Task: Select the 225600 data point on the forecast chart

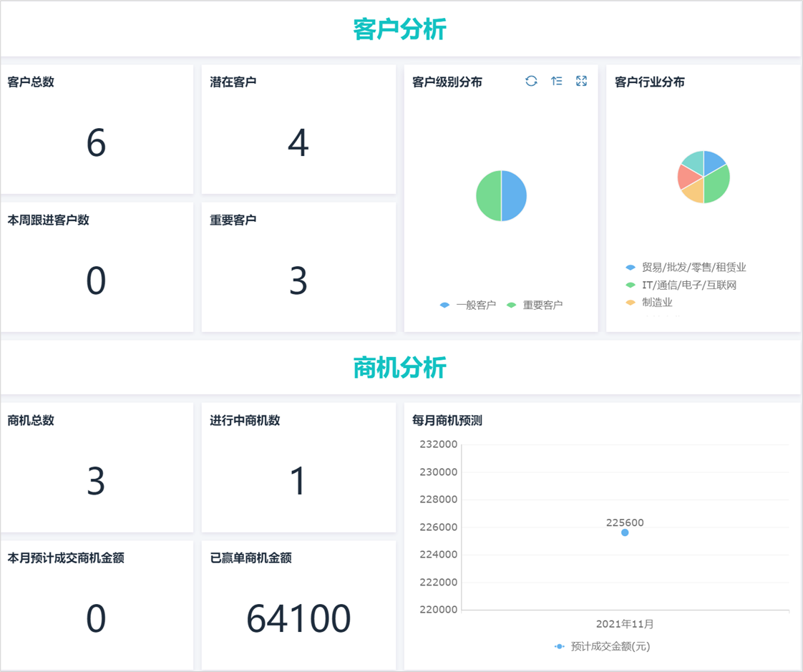Action: [x=626, y=532]
